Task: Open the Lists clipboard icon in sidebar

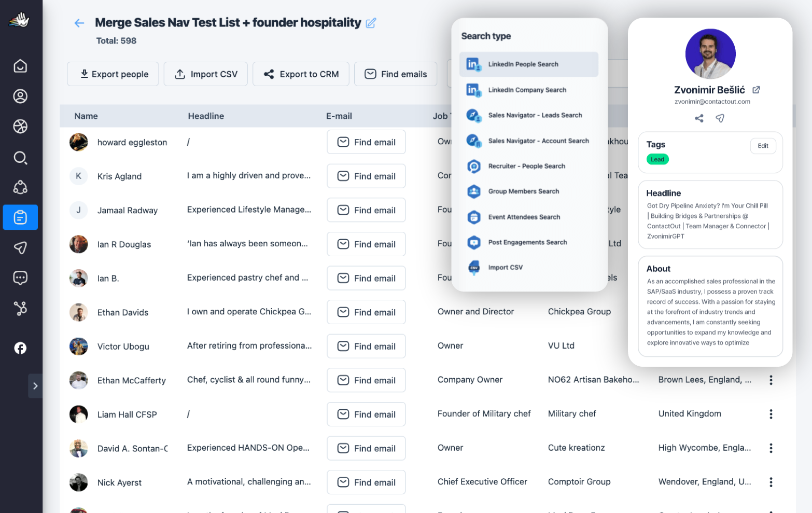Action: (20, 217)
